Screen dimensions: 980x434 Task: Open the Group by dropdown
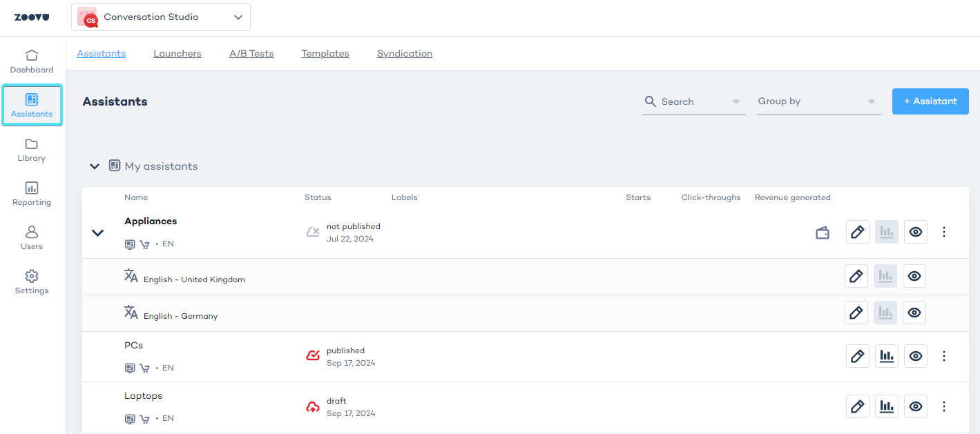coord(818,101)
